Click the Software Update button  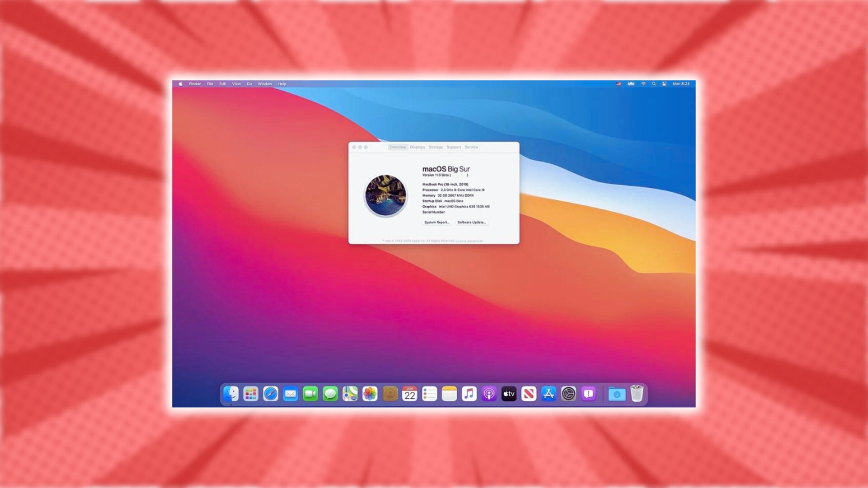point(472,222)
